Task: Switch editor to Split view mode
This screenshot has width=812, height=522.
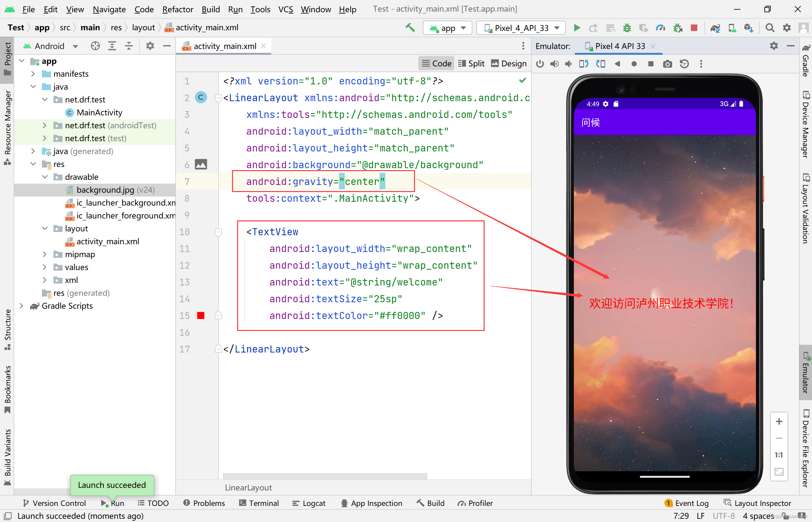Action: click(x=471, y=63)
